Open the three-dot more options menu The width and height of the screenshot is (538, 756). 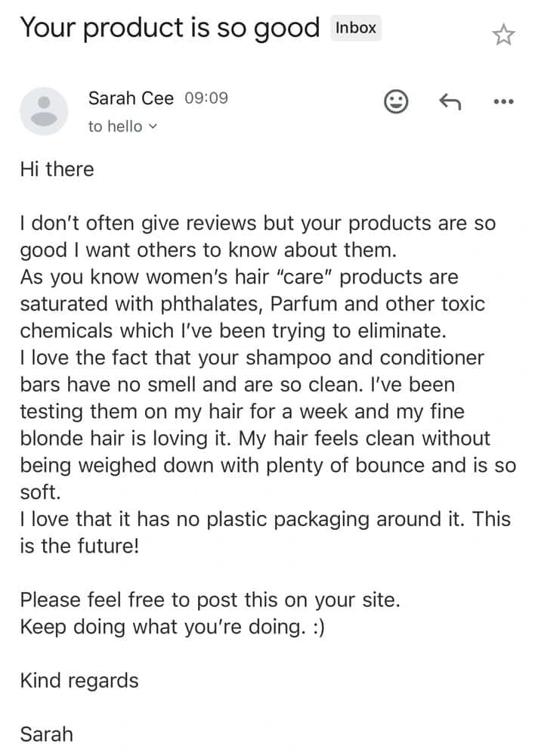504,102
